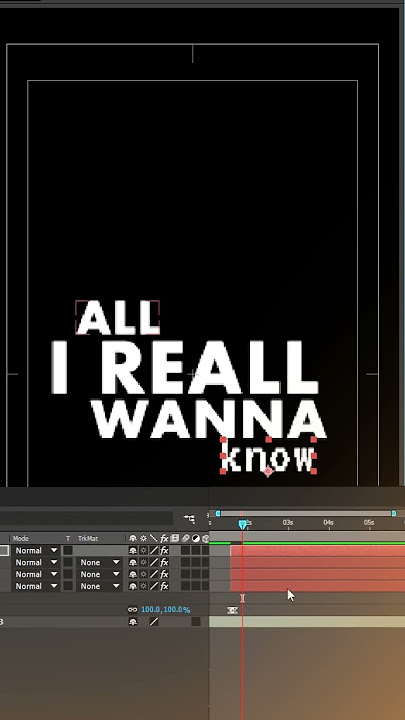Click the T column header
The width and height of the screenshot is (405, 720).
68,538
